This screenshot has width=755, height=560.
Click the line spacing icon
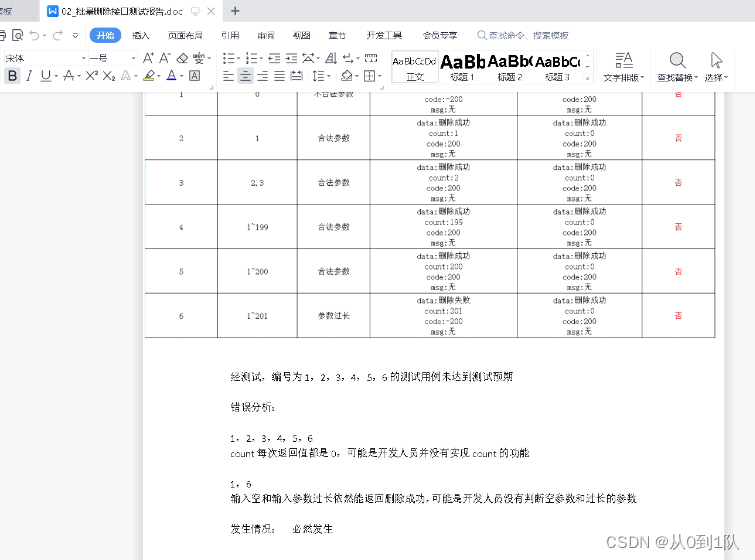[319, 76]
